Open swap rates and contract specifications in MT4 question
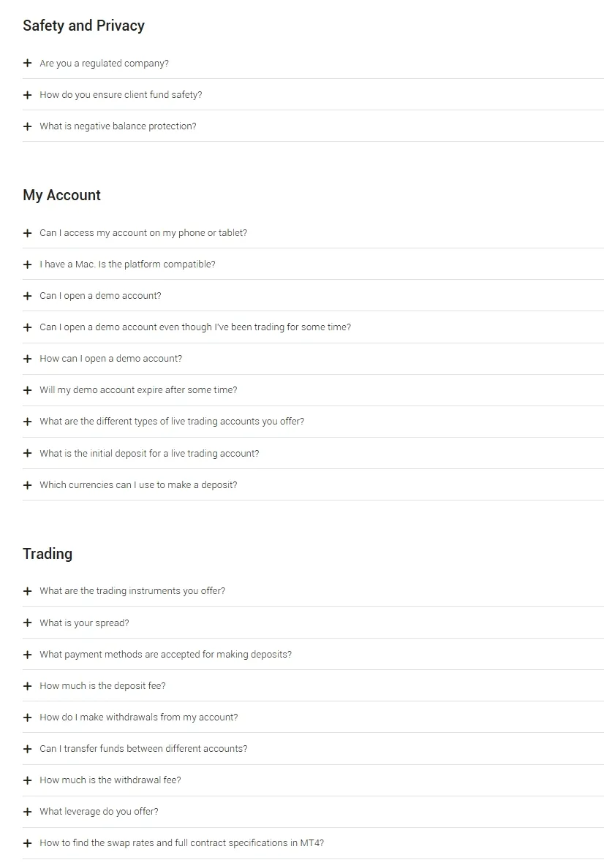The image size is (604, 868). click(313, 843)
